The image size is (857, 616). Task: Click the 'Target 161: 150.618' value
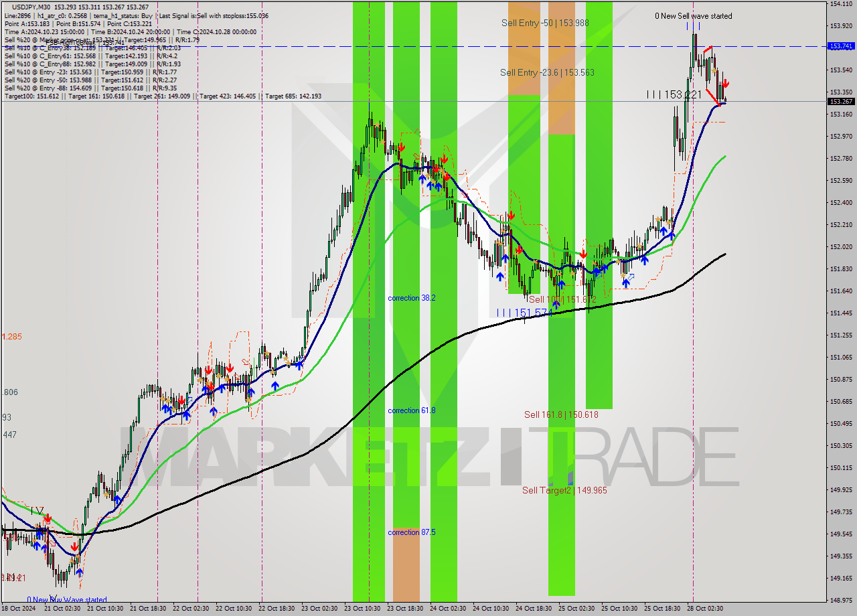click(x=96, y=96)
